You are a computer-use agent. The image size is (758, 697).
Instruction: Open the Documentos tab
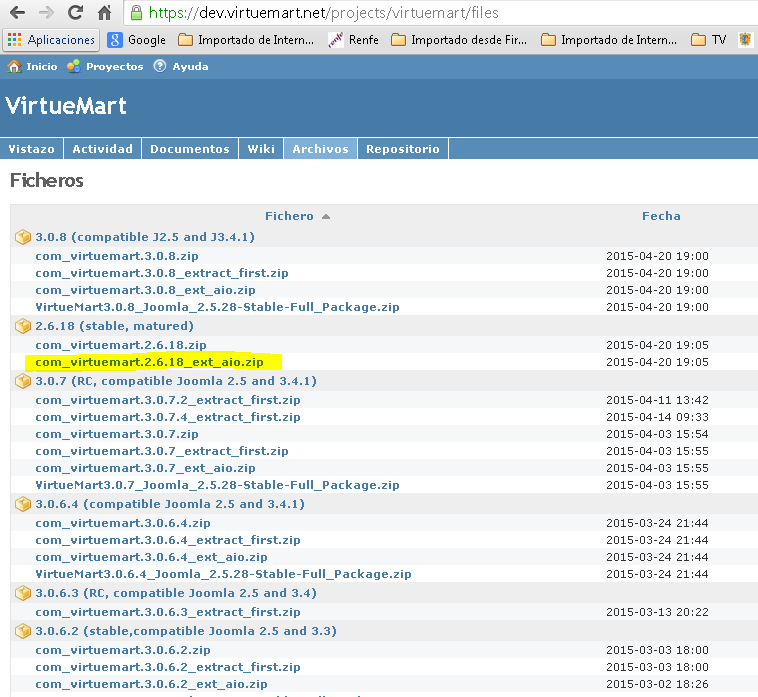[x=190, y=149]
